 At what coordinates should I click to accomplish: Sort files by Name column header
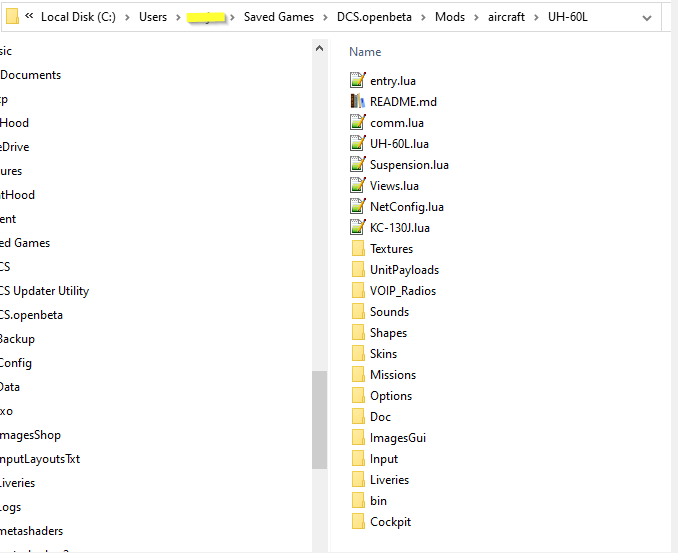coord(365,52)
